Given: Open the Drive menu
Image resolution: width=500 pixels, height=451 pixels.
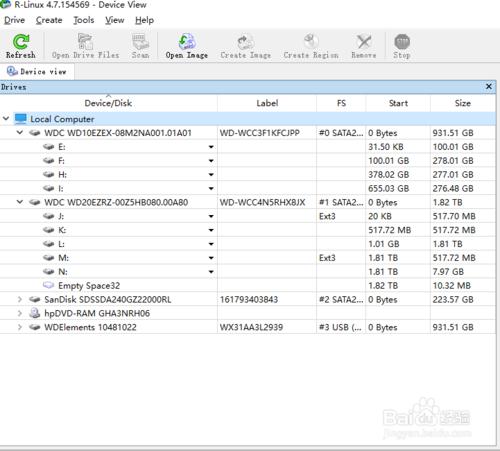Looking at the screenshot, I should click(14, 20).
